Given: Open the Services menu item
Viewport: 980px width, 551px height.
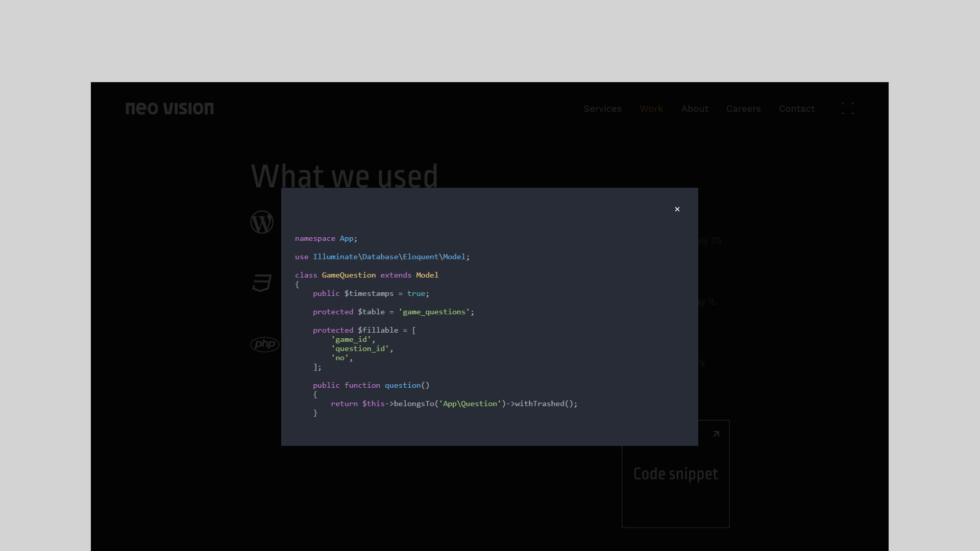Looking at the screenshot, I should point(602,109).
